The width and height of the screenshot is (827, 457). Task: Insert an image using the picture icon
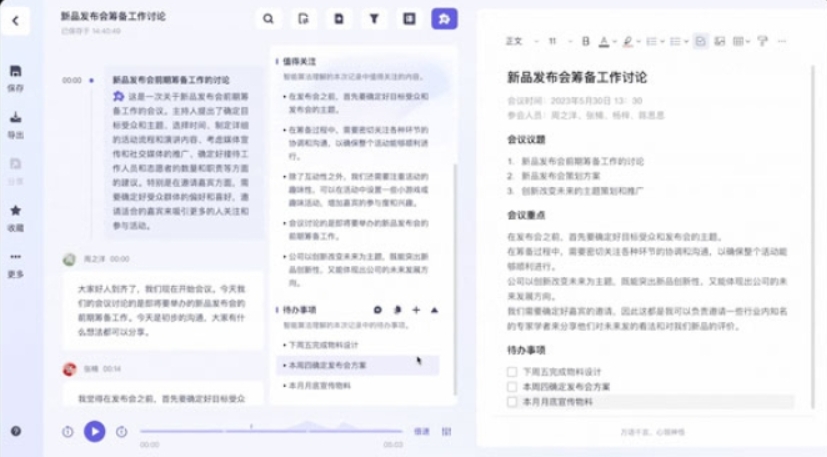click(x=719, y=41)
